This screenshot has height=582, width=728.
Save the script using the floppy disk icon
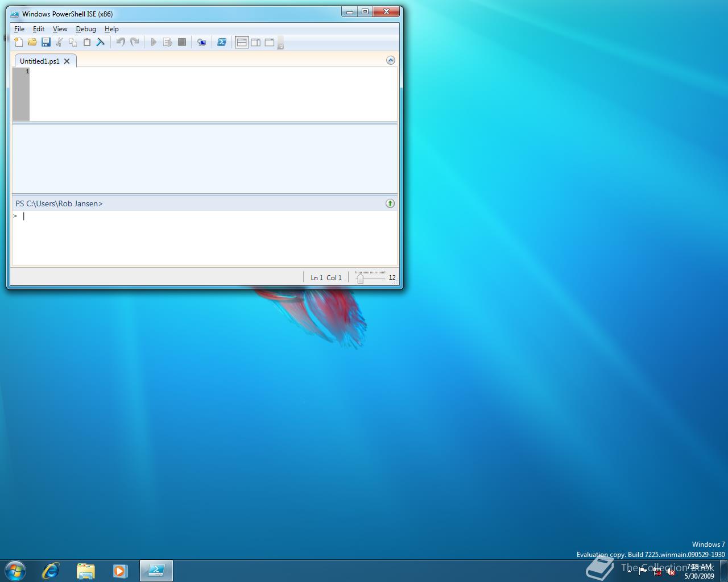46,42
